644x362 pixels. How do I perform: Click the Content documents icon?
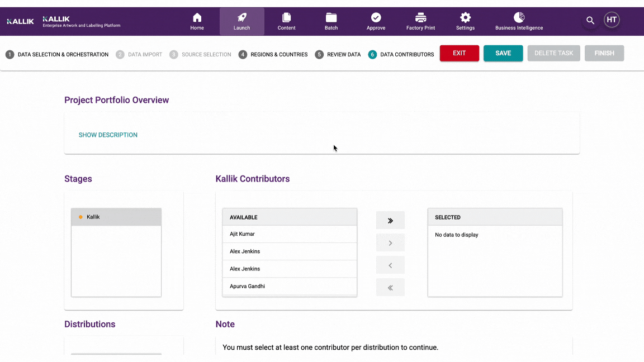tap(286, 18)
